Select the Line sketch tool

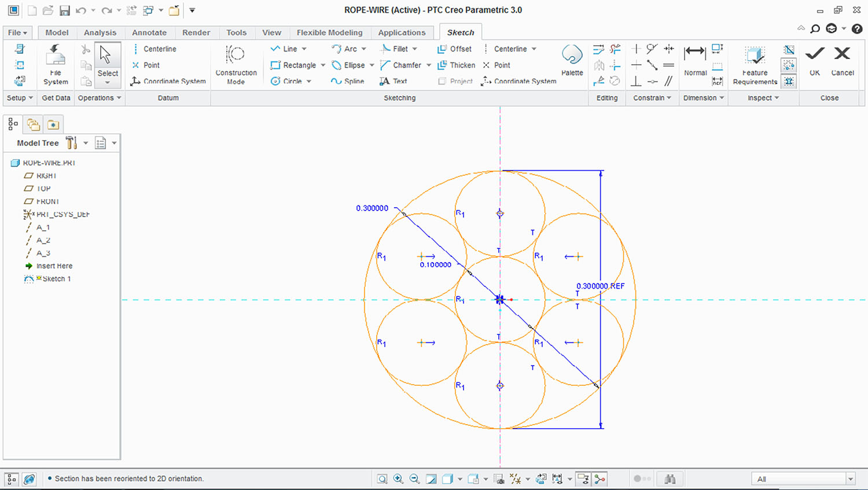[284, 49]
